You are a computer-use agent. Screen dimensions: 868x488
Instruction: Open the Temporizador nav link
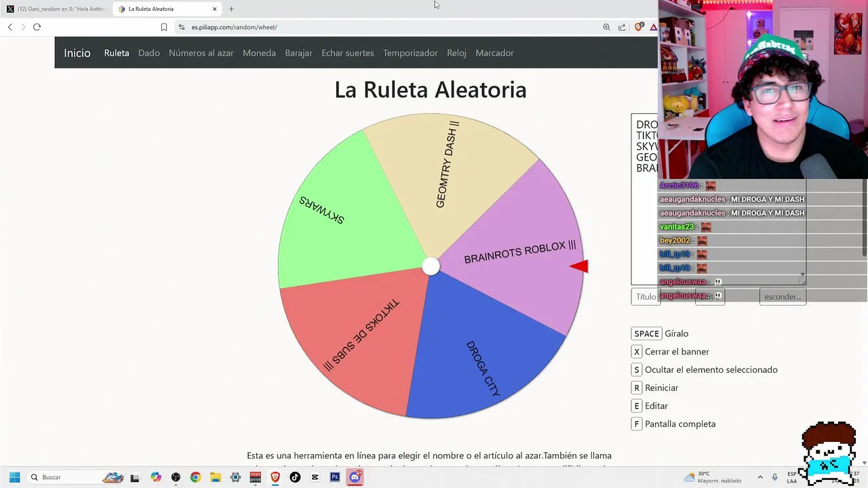(410, 53)
